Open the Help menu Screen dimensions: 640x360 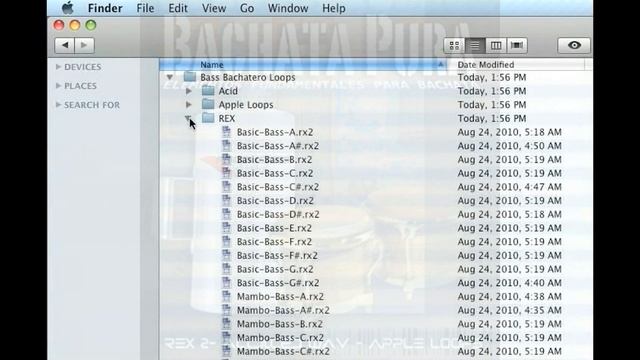click(x=333, y=8)
